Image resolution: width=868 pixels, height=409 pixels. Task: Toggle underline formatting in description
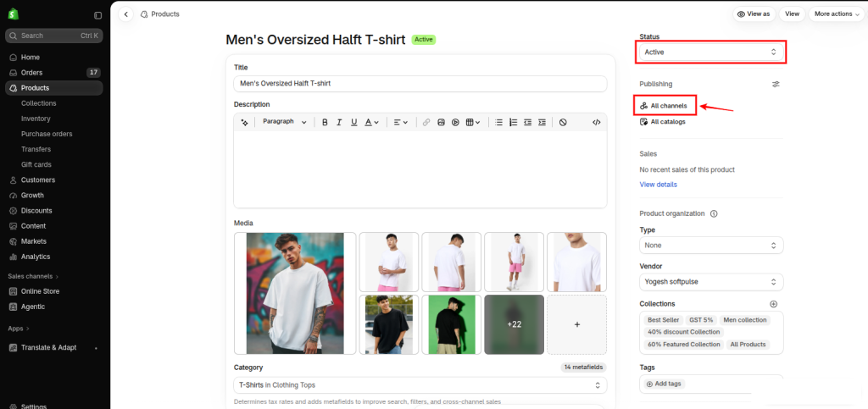click(x=353, y=122)
